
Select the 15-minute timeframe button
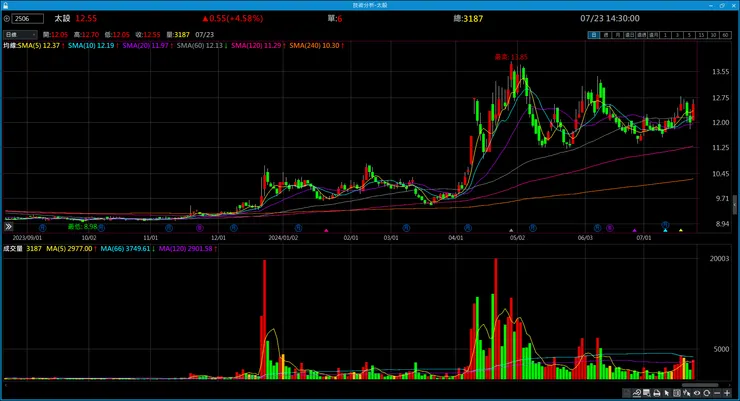point(701,35)
